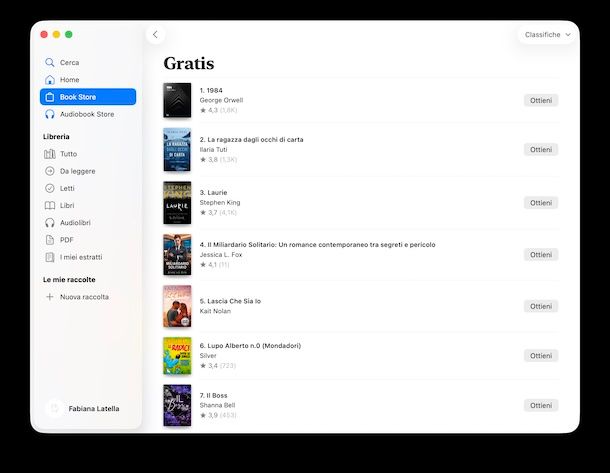Open Il Miliardario Solitario cover
Screen dimensions: 610x473
(177, 254)
